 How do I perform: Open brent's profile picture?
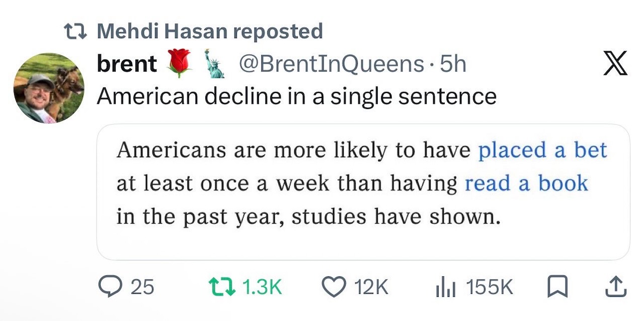click(x=48, y=87)
